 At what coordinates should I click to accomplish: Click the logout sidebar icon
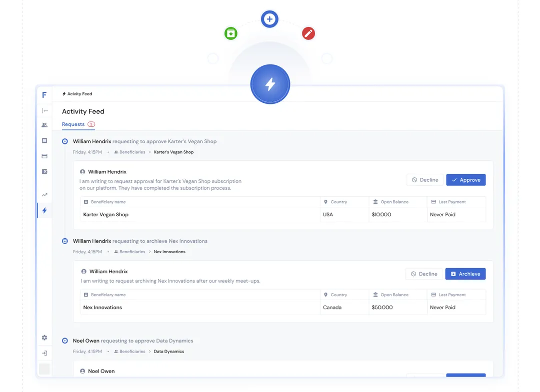click(44, 353)
